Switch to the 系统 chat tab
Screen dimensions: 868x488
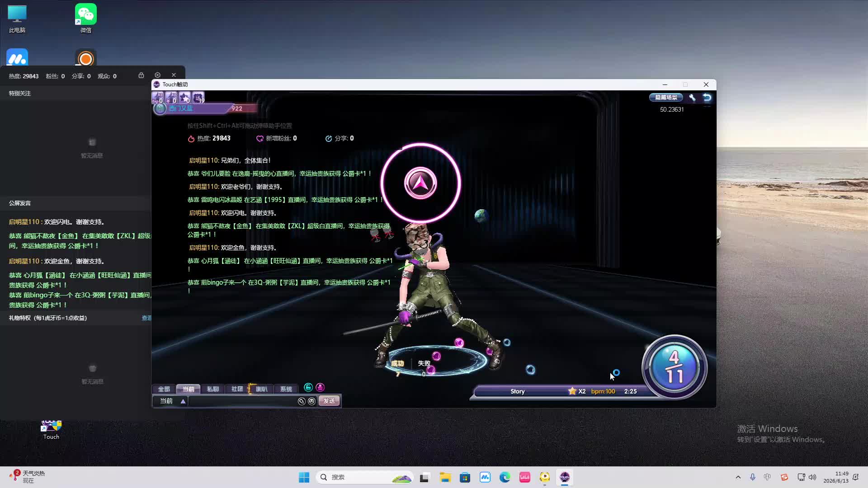coord(286,389)
